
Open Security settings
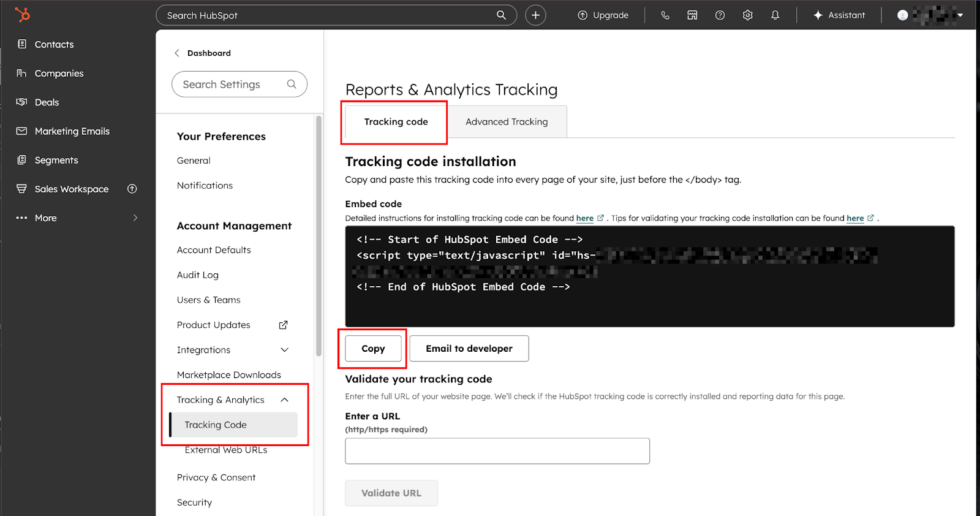pyautogui.click(x=194, y=503)
